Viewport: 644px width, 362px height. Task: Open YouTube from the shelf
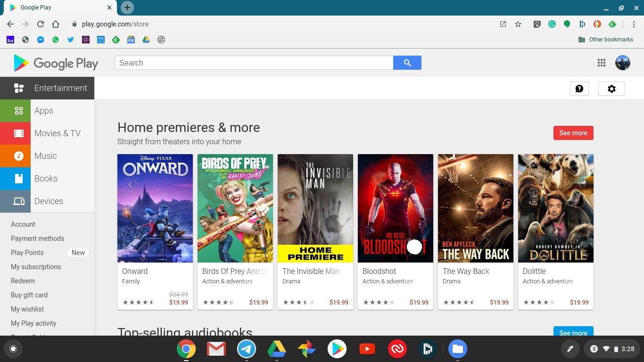tap(367, 349)
